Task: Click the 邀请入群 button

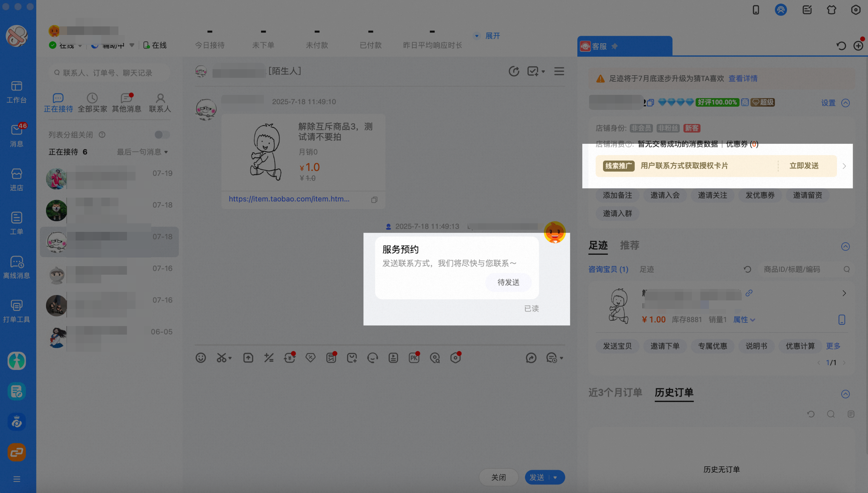Action: point(617,213)
